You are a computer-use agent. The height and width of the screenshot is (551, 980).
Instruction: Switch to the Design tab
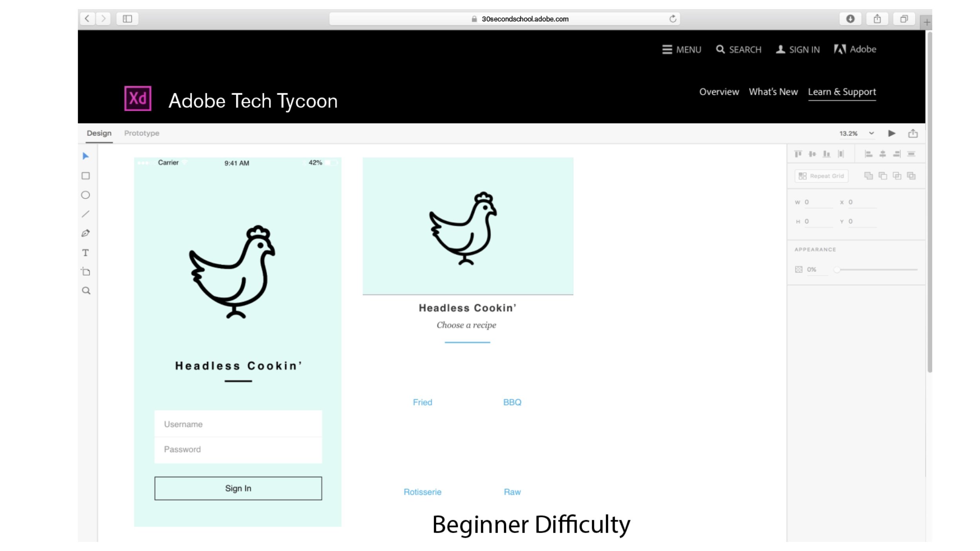tap(99, 133)
